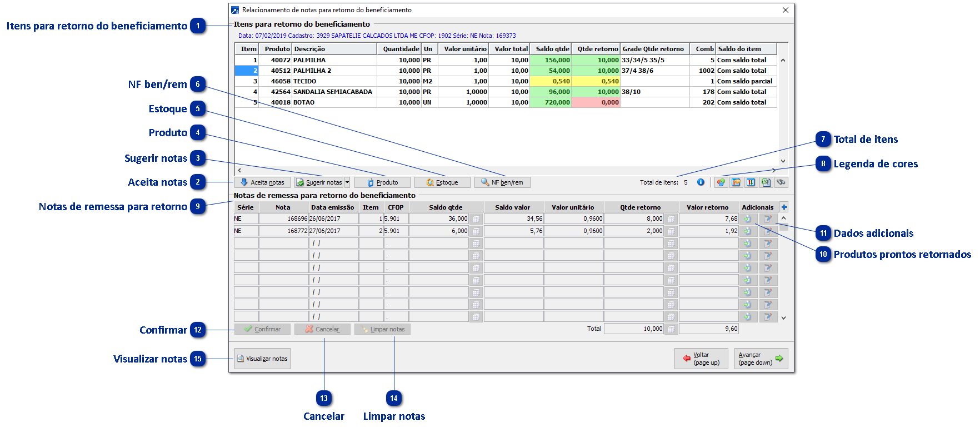
Task: Click the grid customization hand icon
Action: 736,182
